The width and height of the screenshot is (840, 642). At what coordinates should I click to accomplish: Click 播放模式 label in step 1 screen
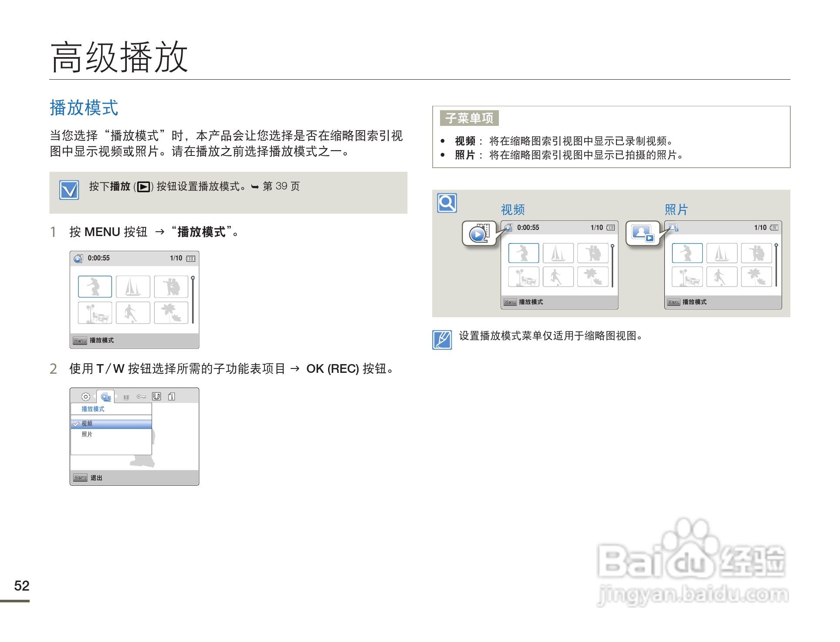pyautogui.click(x=102, y=341)
